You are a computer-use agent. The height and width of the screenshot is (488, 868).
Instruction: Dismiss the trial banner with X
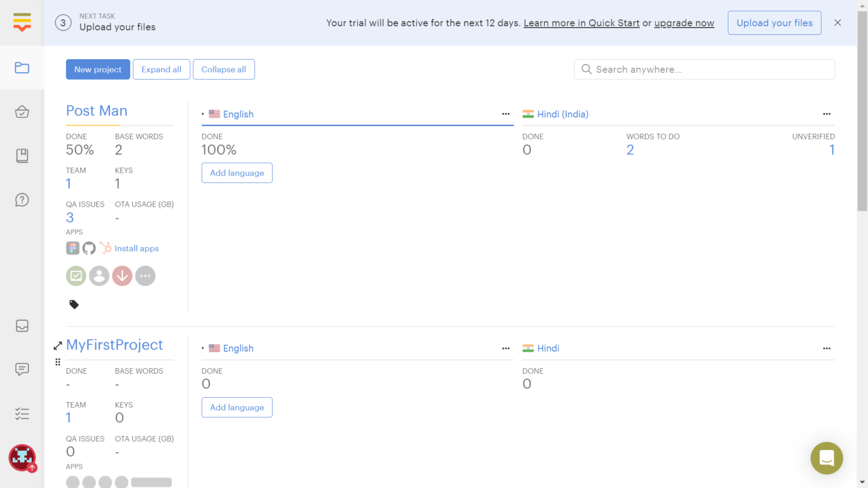click(x=837, y=23)
